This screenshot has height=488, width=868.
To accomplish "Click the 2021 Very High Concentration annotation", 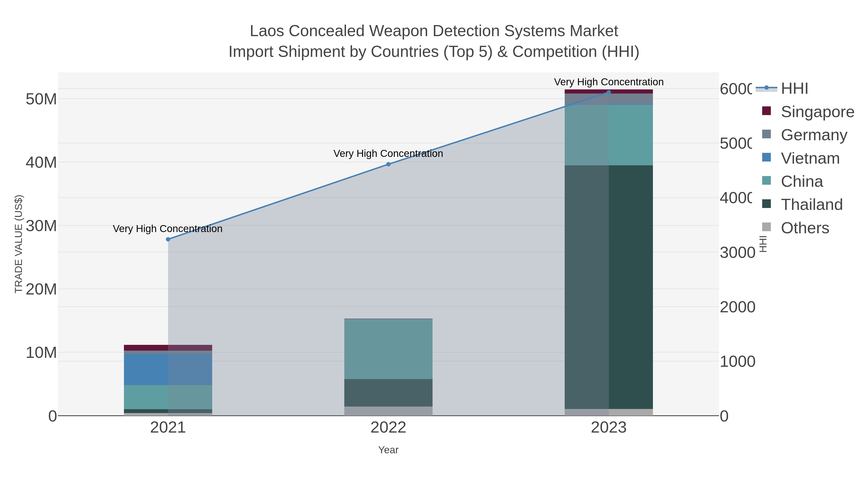I will pyautogui.click(x=168, y=229).
